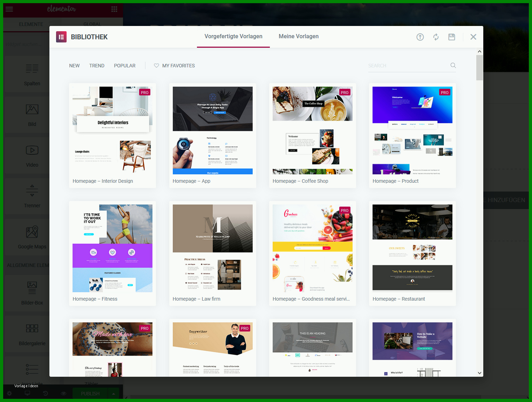
Task: Select the Bild widget icon
Action: coord(32,109)
